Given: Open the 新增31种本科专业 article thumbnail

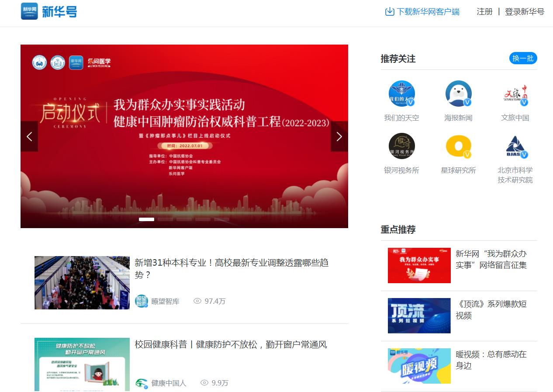Looking at the screenshot, I should click(x=82, y=283).
